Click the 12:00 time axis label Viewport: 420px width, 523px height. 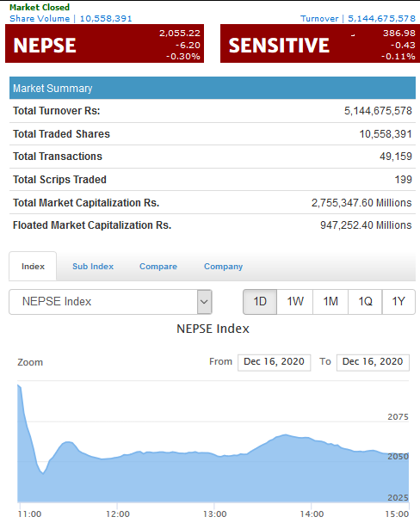(x=118, y=514)
